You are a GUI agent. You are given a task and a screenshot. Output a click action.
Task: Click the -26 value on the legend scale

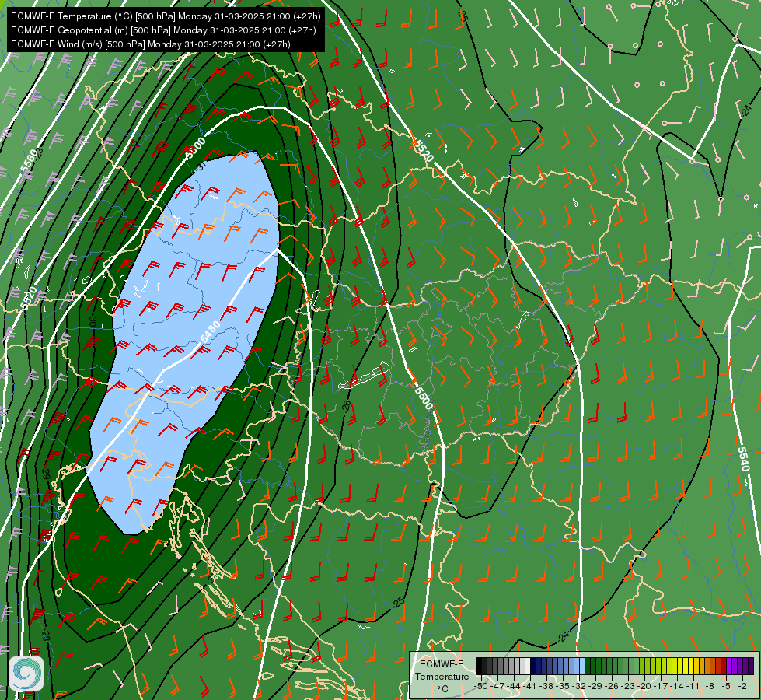tap(613, 686)
